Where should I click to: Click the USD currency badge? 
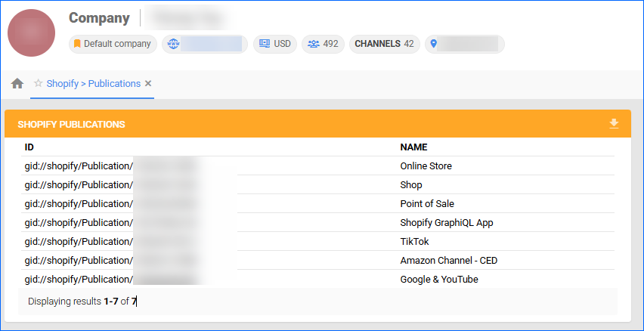[274, 44]
